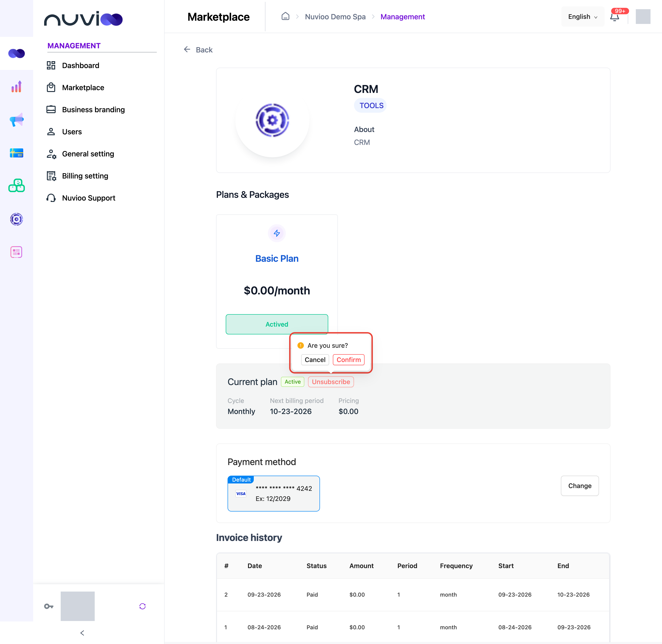Click the key icon at sidebar bottom
The height and width of the screenshot is (644, 662).
[x=49, y=606]
